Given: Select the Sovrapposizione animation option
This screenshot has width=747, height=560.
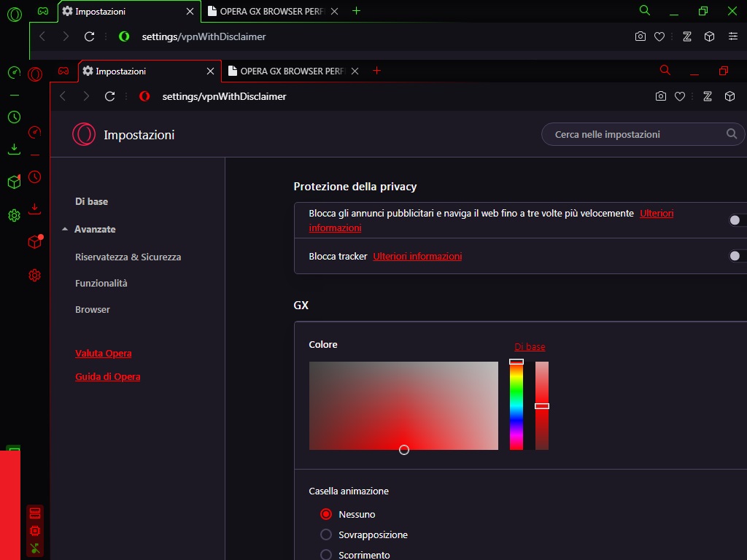Looking at the screenshot, I should 326,534.
